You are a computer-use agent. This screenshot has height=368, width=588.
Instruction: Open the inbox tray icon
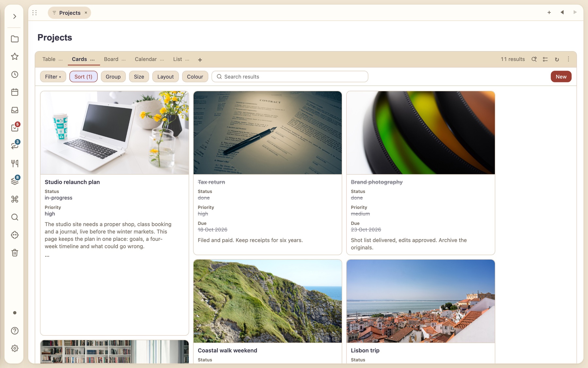click(15, 110)
